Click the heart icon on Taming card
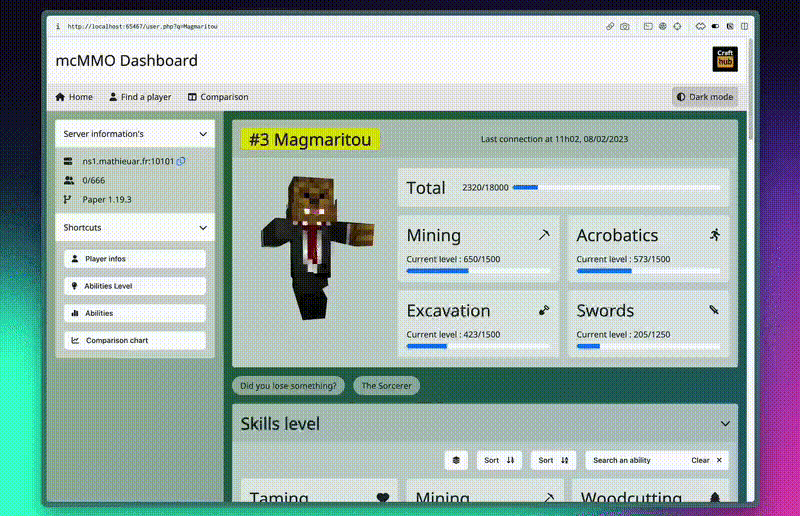The width and height of the screenshot is (800, 516). click(383, 497)
